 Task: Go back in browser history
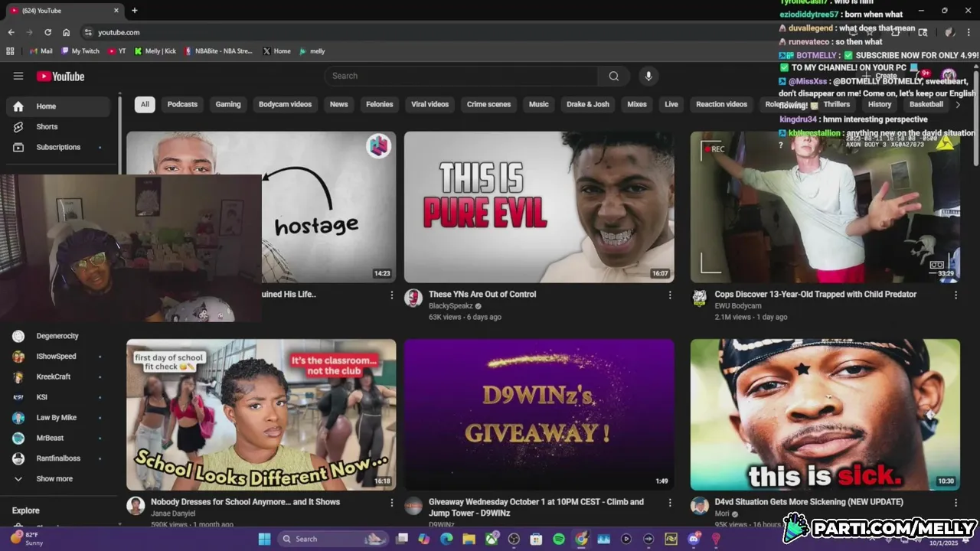pyautogui.click(x=11, y=32)
